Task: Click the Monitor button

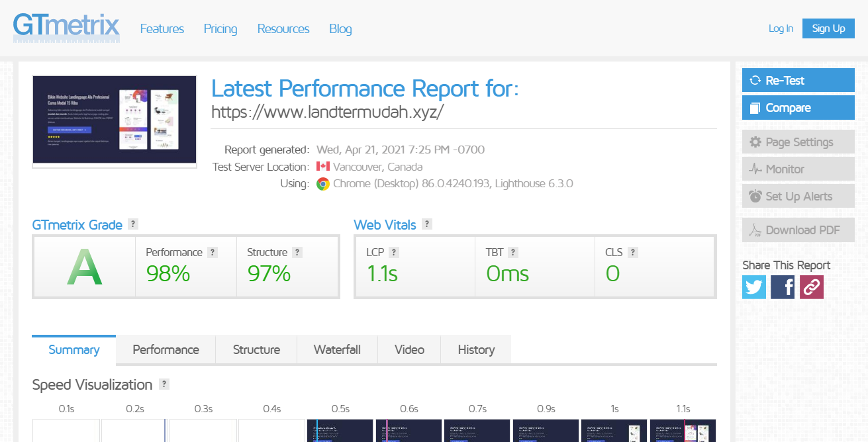Action: (798, 169)
